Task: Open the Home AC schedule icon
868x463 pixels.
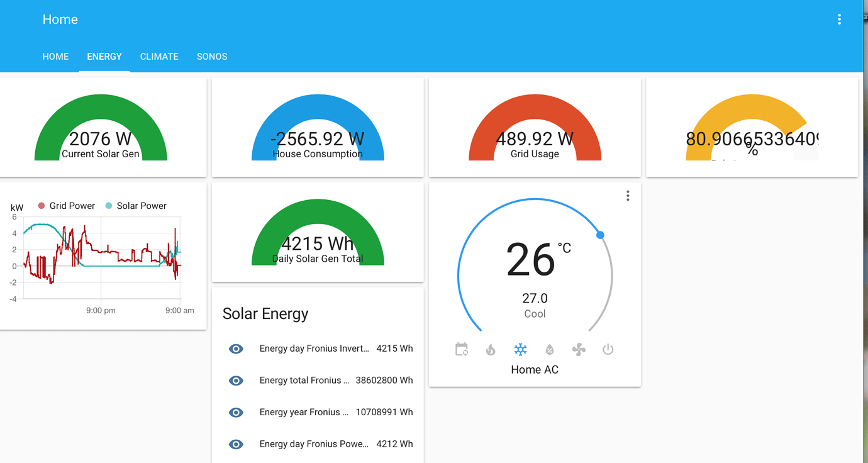Action: 462,349
